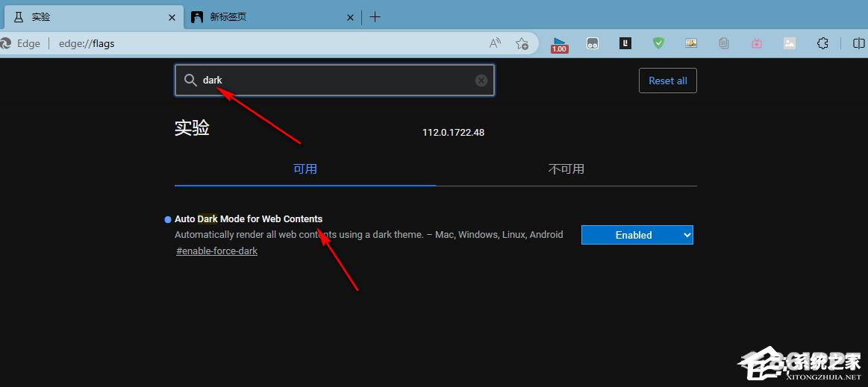Select the 可用 flags tab

[x=305, y=169]
